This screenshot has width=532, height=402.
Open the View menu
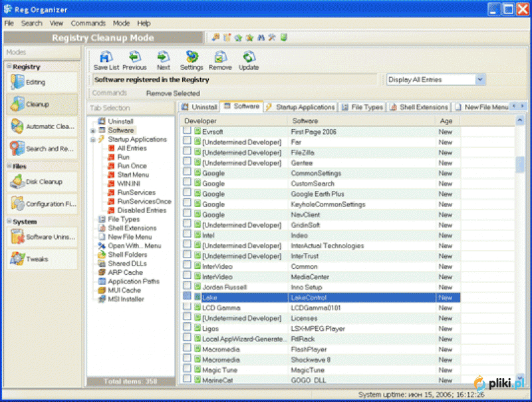click(x=57, y=23)
